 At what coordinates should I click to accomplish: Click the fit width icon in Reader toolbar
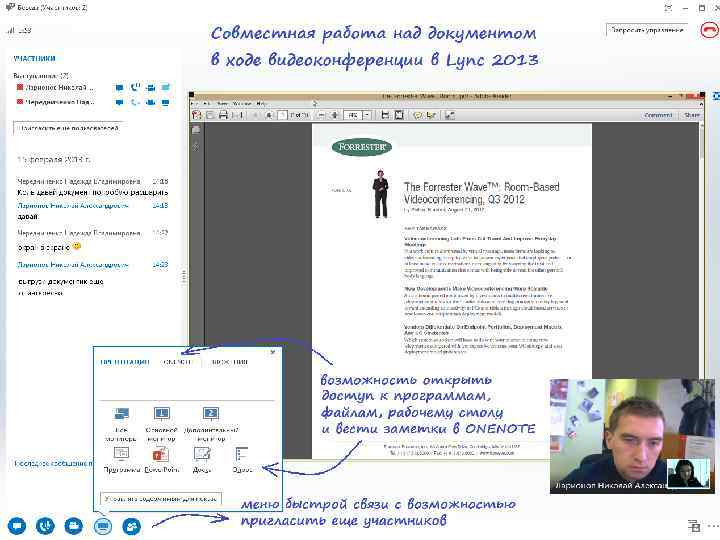(385, 115)
